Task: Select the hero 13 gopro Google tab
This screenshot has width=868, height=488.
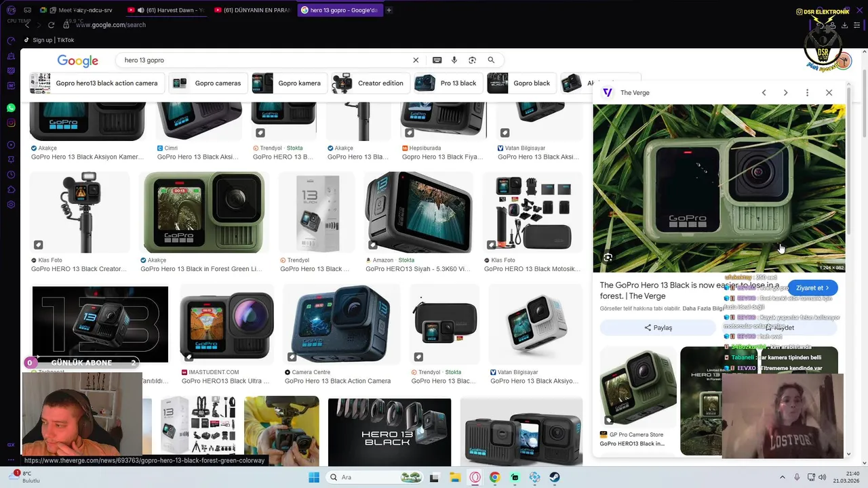Action: click(x=340, y=10)
